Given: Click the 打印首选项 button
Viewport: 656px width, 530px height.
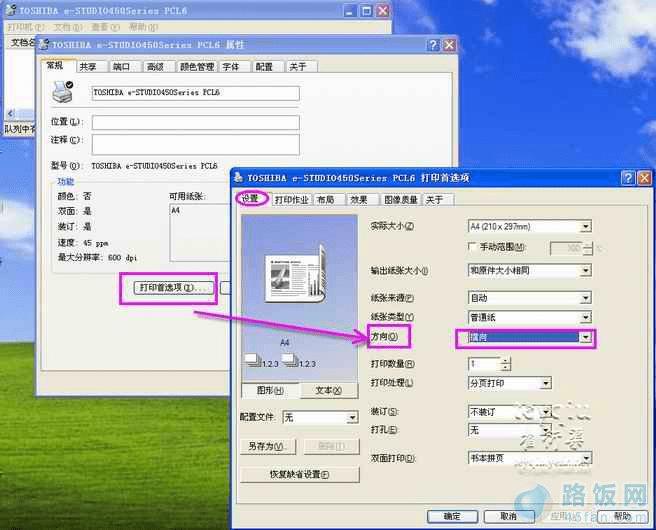Looking at the screenshot, I should coord(173,288).
